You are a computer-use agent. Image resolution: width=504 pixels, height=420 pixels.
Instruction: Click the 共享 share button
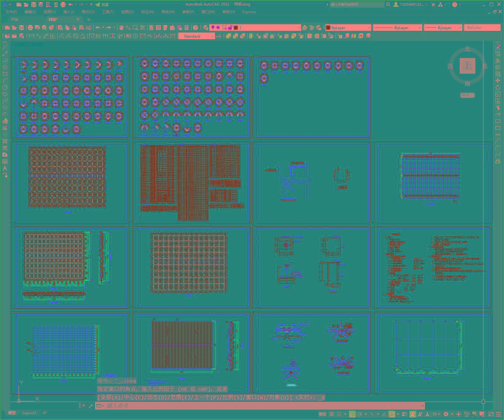tap(102, 5)
